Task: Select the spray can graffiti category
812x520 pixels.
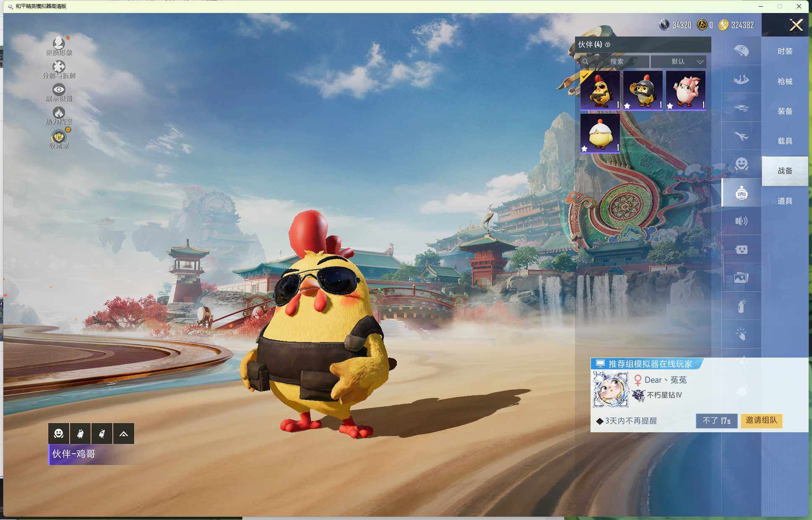Action: 741,306
